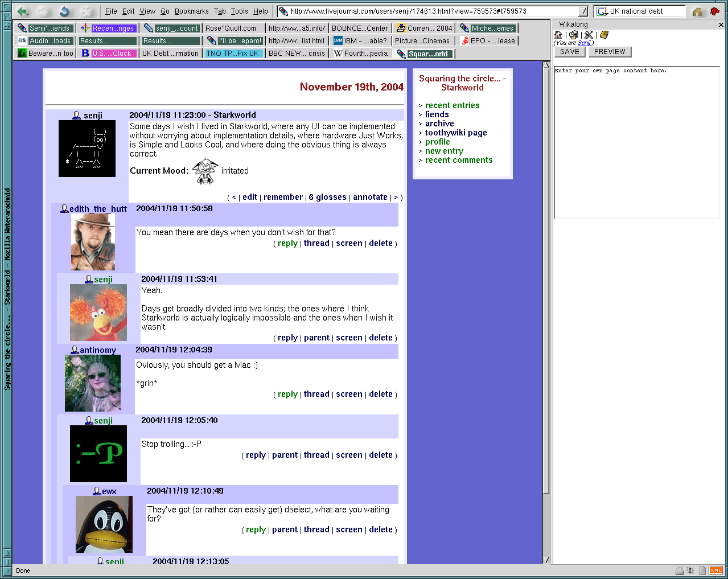
Task: Switch to the UK Debt tab
Action: click(x=170, y=54)
